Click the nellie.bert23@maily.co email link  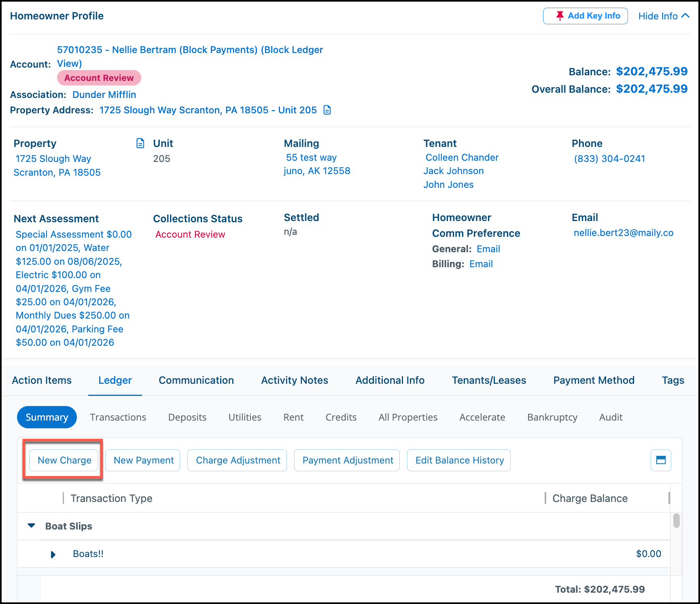click(624, 233)
